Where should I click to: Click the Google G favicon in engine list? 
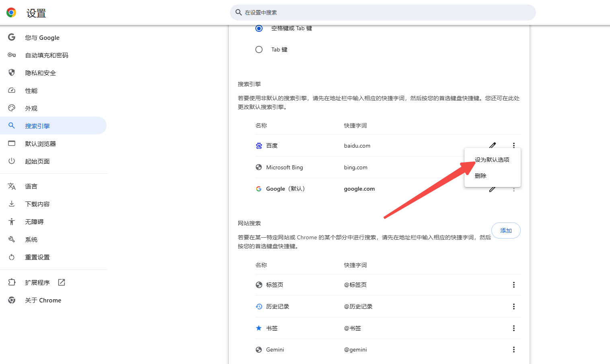(x=259, y=189)
